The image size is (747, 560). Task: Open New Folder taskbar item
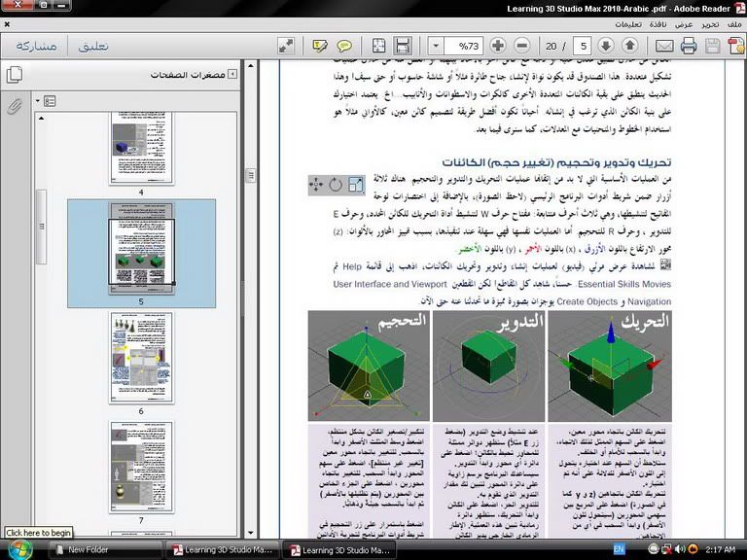[105, 549]
